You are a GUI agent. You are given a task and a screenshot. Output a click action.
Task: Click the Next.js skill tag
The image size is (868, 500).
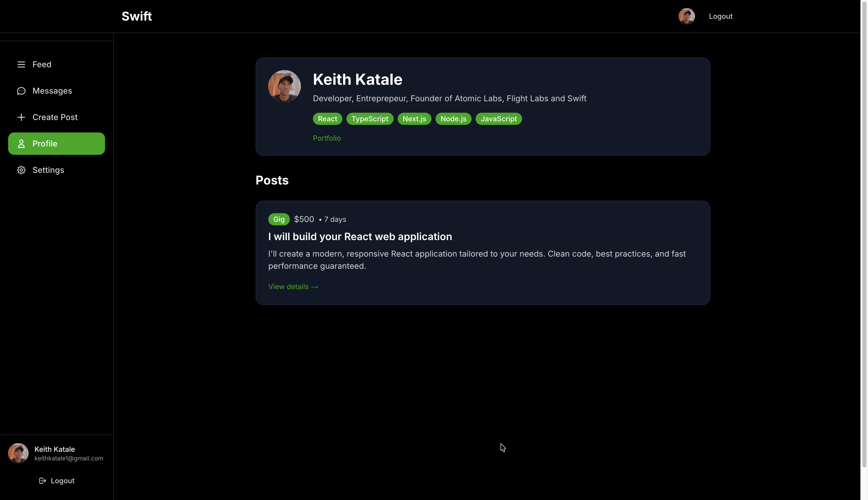414,119
